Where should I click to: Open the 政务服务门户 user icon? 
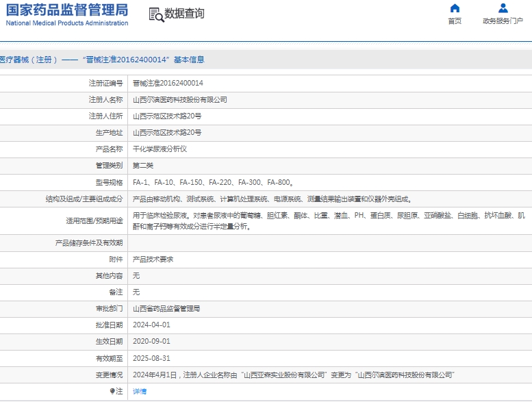point(503,8)
